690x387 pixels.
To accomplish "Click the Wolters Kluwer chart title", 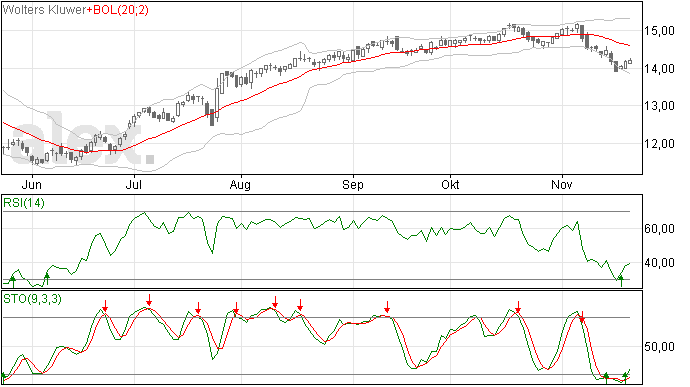I will click(44, 9).
